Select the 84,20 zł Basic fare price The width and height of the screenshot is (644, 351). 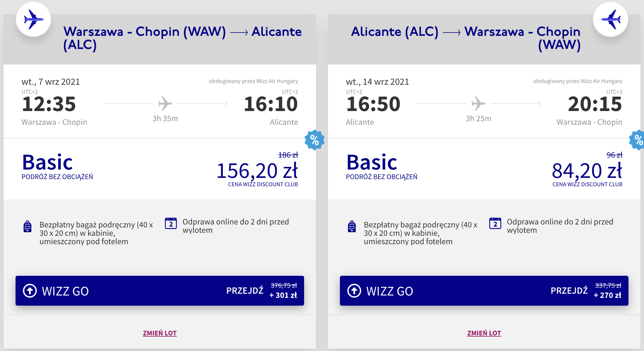[x=587, y=171]
